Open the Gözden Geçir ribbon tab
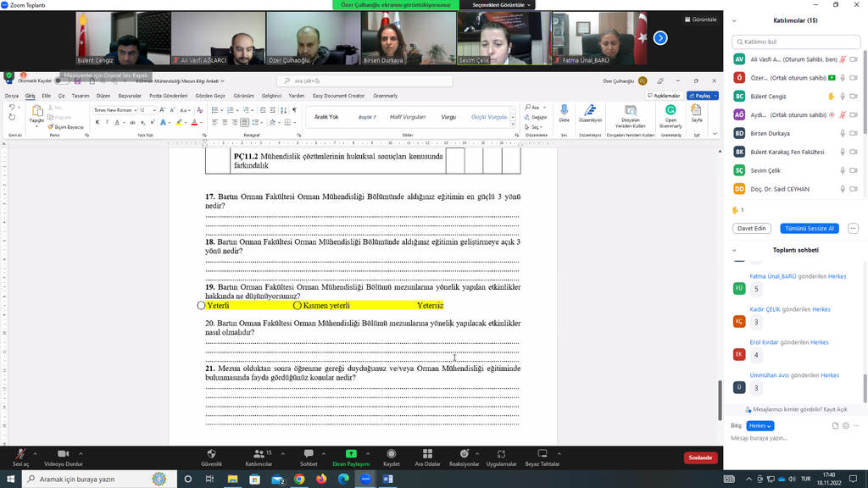 210,96
